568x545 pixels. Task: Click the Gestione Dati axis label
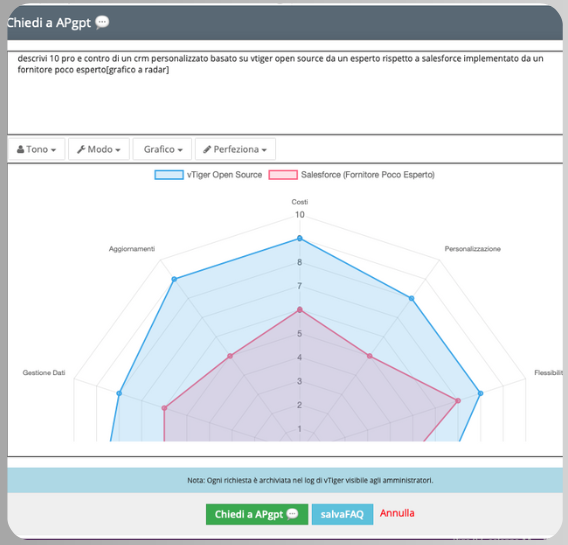[x=44, y=373]
